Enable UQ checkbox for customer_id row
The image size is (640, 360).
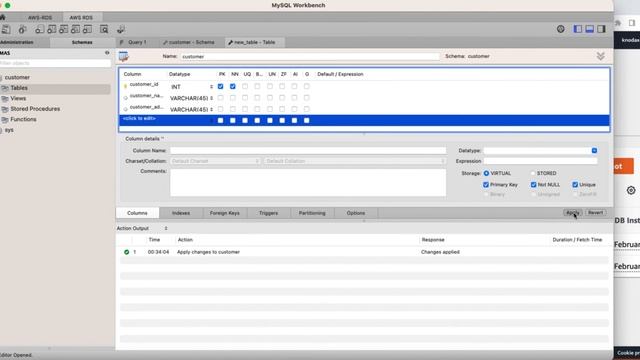coord(245,87)
